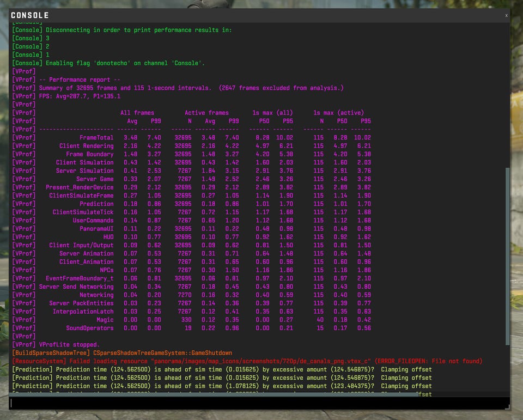Click the 330 active frames value in Magic row
Image resolution: width=523 pixels, height=420 pixels.
186,320
